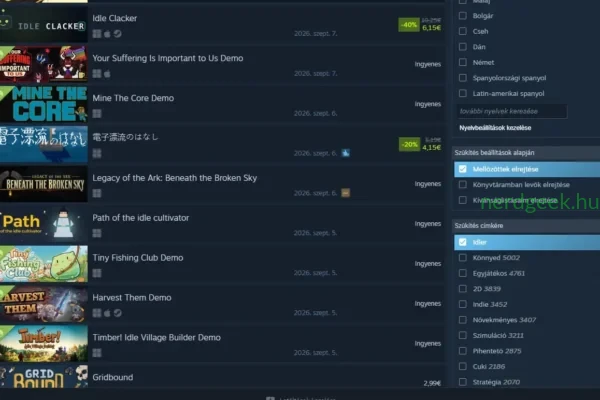
Task: Click macOS icon under Your Suffering Is Important
Action: pyautogui.click(x=108, y=73)
